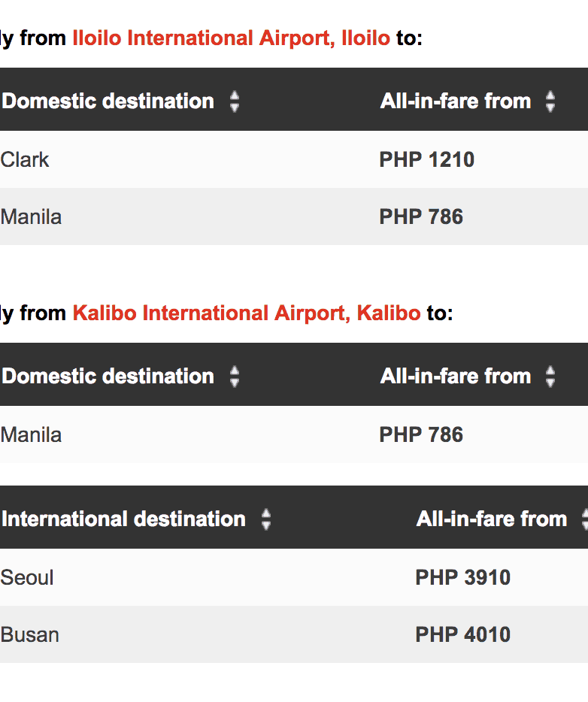Click the PHP 4010 fare for Busan
Viewport: 588px width, 702px height.
click(462, 634)
